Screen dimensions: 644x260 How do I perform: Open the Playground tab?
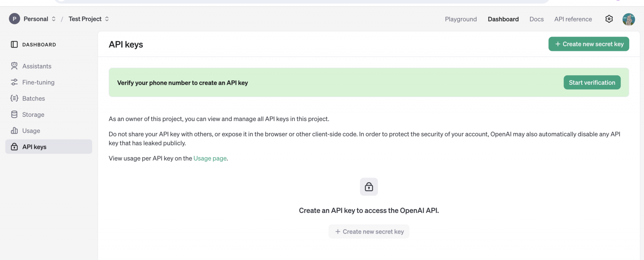tap(461, 19)
